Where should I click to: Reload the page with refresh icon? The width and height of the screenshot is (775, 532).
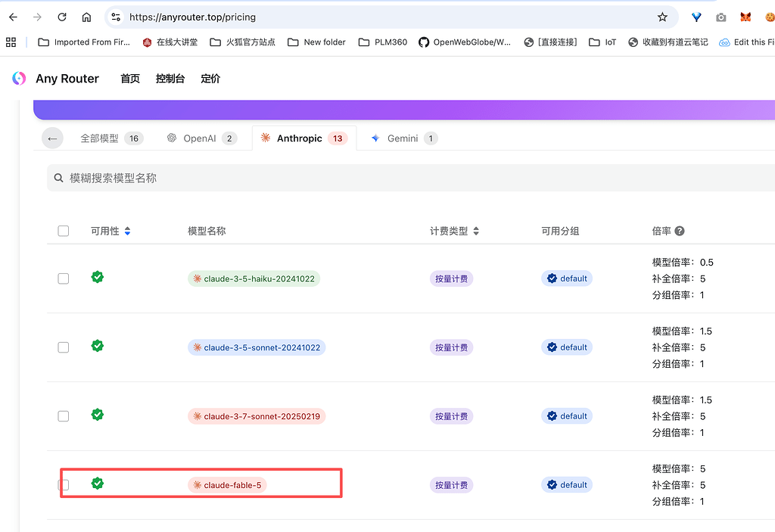point(62,17)
